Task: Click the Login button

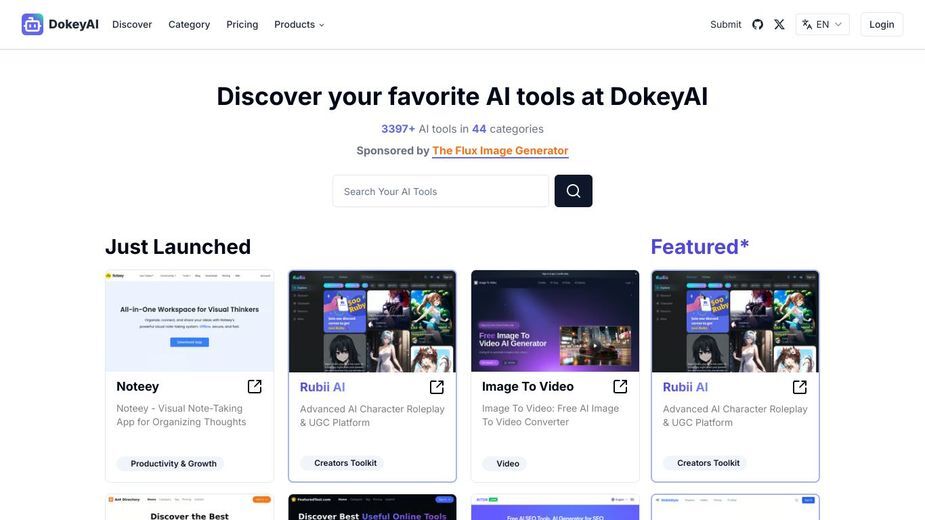Action: pyautogui.click(x=881, y=24)
